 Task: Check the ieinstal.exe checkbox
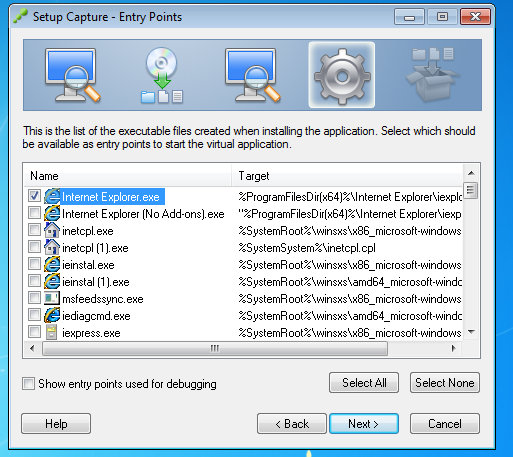(x=34, y=264)
